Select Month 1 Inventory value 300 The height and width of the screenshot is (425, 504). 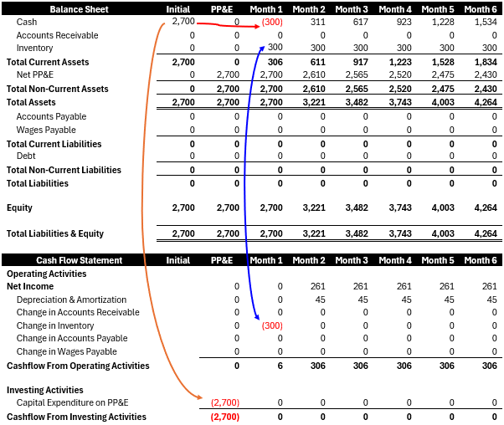(275, 47)
